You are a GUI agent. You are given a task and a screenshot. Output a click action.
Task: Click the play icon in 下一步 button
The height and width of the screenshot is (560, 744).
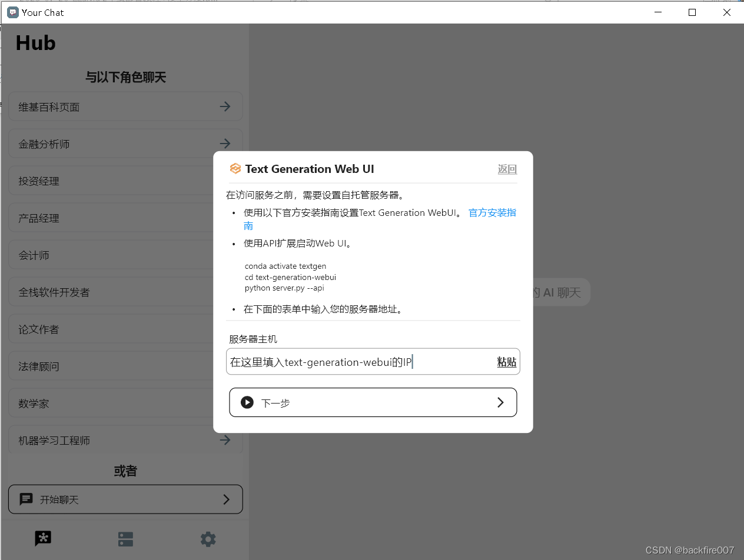pyautogui.click(x=247, y=402)
